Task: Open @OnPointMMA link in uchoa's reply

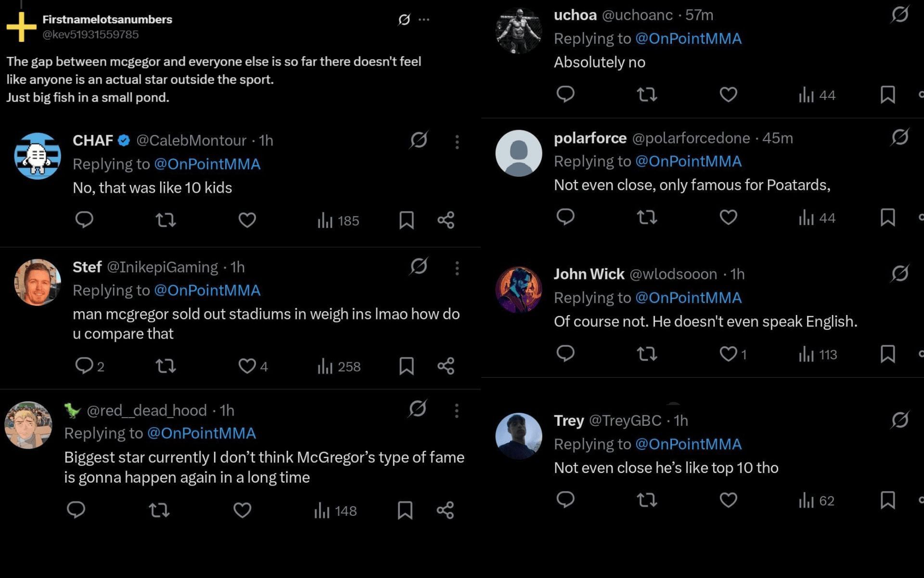Action: [688, 39]
